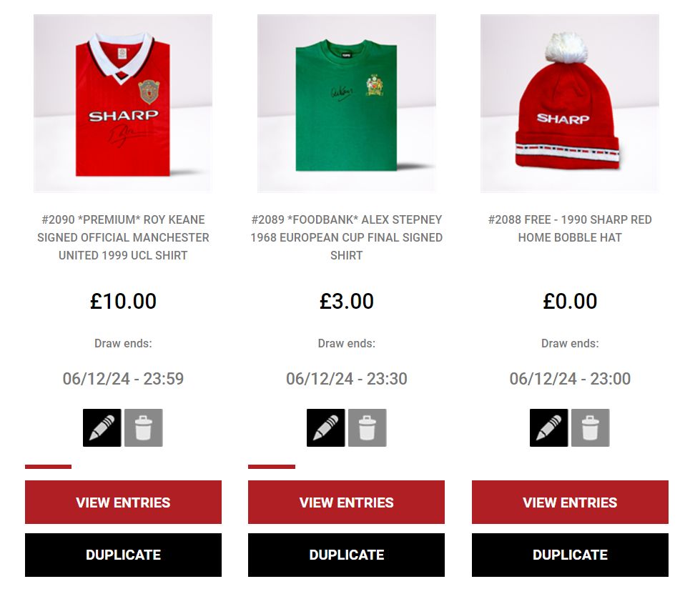Click the trash icon for Alex Stepney shirt
The image size is (700, 594).
point(367,427)
